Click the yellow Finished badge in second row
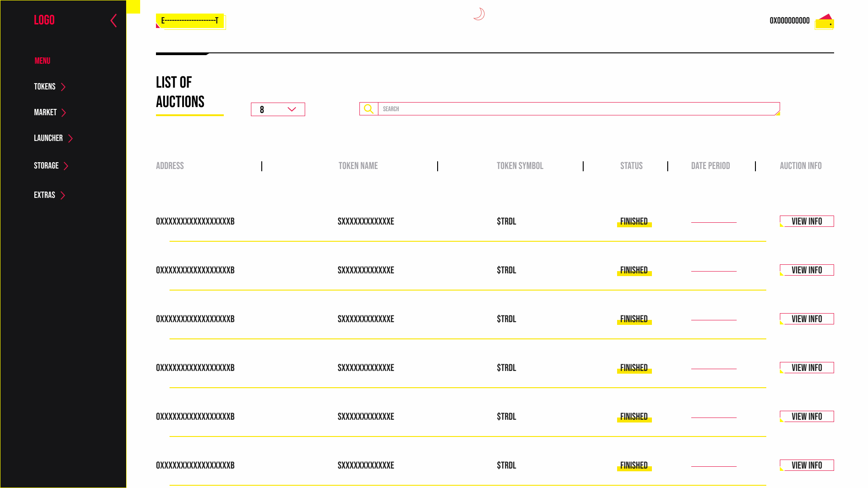Image resolution: width=868 pixels, height=488 pixels. coord(634,271)
